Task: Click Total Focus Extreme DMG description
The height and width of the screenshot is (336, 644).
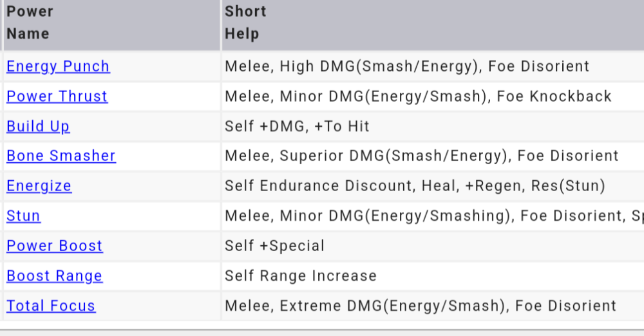Action: click(421, 306)
